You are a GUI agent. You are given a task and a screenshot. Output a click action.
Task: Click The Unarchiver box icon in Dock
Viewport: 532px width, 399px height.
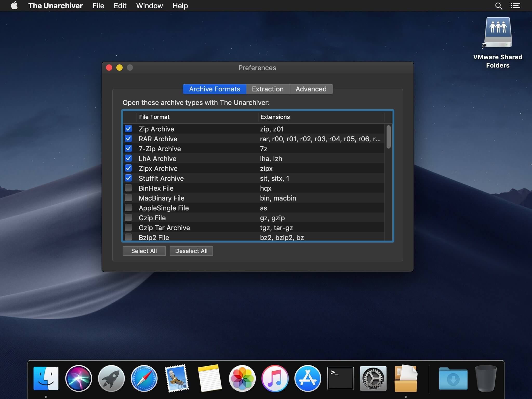coord(406,378)
